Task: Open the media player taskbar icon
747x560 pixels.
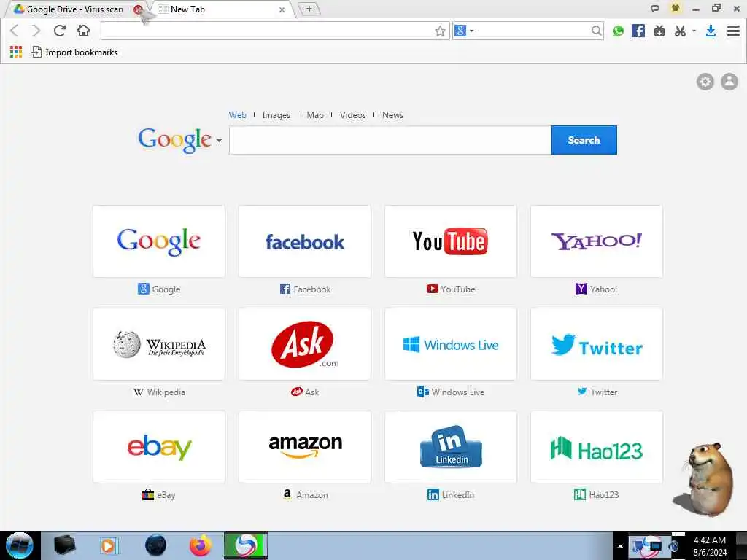Action: pyautogui.click(x=108, y=545)
